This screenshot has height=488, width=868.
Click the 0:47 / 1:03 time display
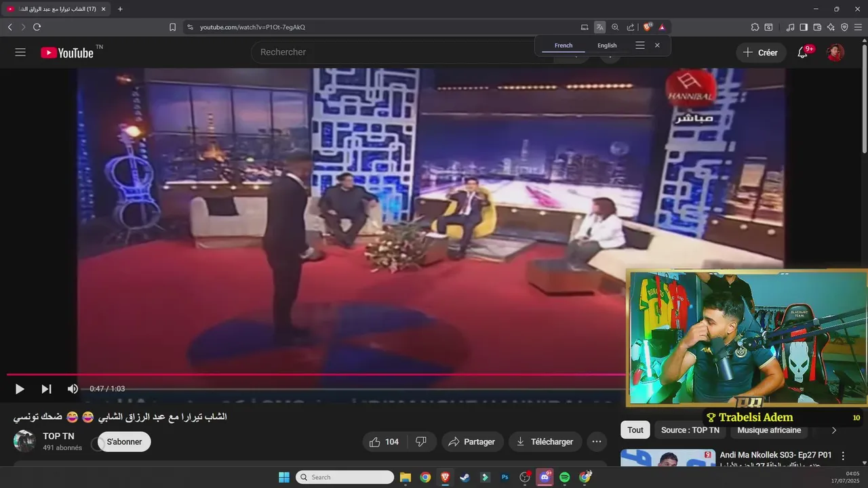coord(107,389)
